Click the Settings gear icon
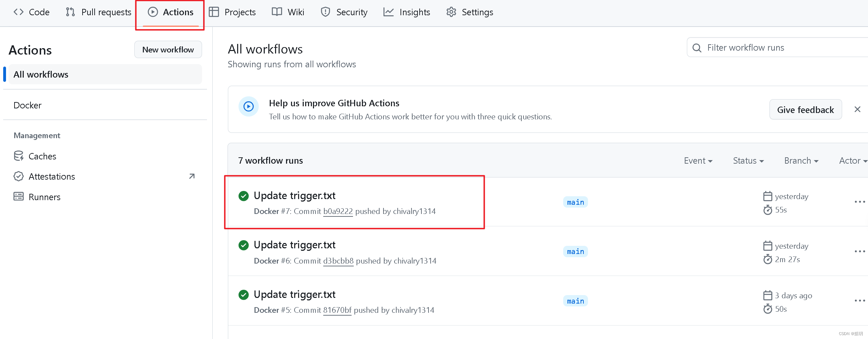Image resolution: width=868 pixels, height=339 pixels. [x=451, y=12]
